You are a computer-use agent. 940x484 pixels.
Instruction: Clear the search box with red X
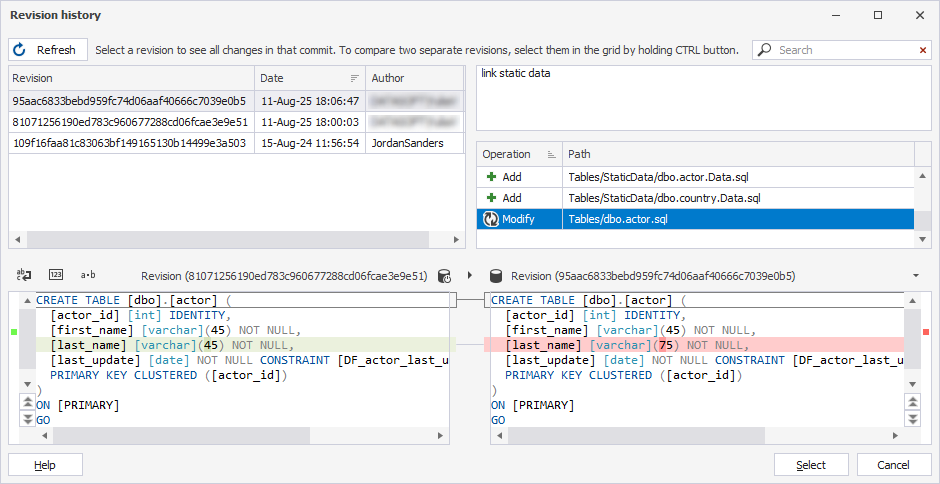coord(922,50)
